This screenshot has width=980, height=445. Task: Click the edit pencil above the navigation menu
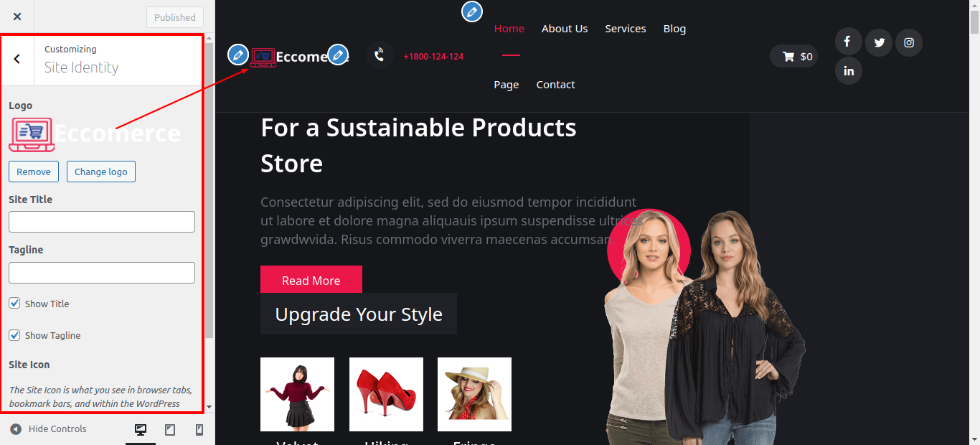point(471,11)
